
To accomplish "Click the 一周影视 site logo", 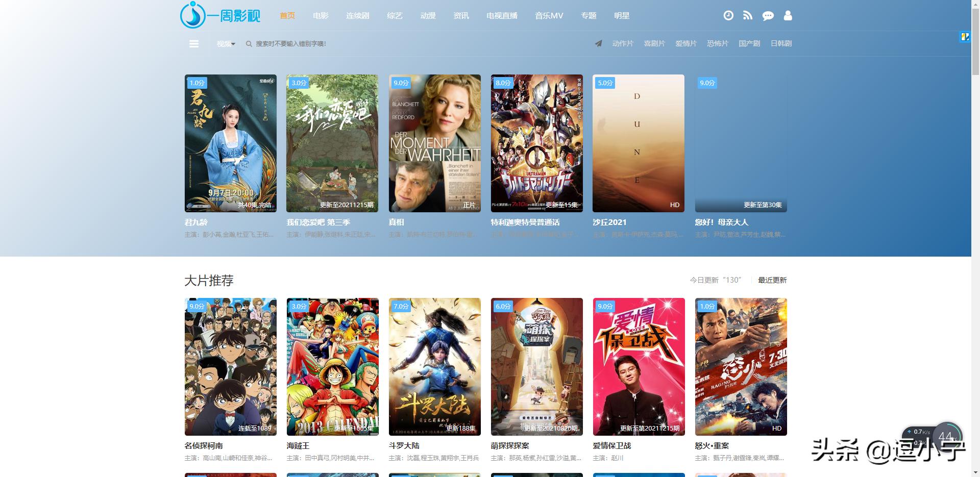I will pyautogui.click(x=220, y=15).
